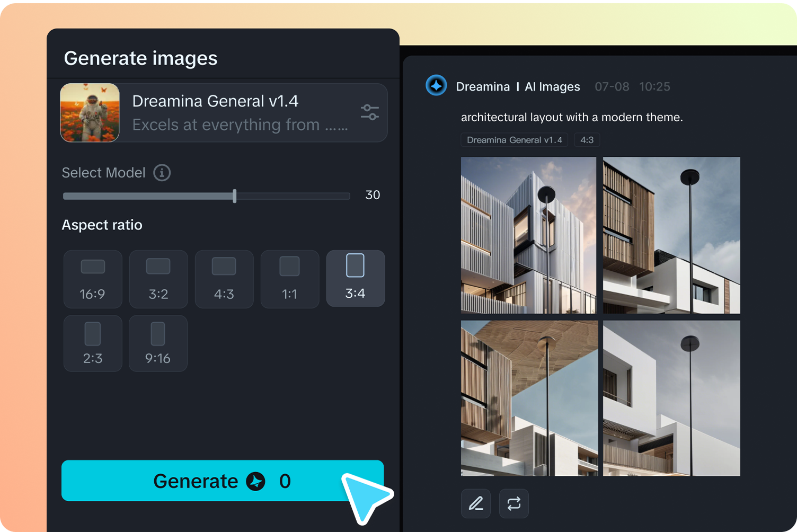Open the white slatted facade building image
The height and width of the screenshot is (532, 797).
[528, 235]
